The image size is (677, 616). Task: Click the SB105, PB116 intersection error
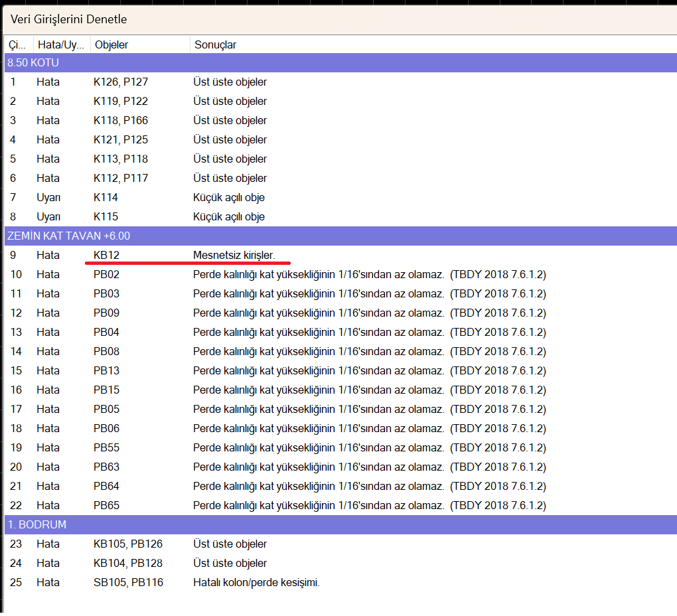(127, 582)
